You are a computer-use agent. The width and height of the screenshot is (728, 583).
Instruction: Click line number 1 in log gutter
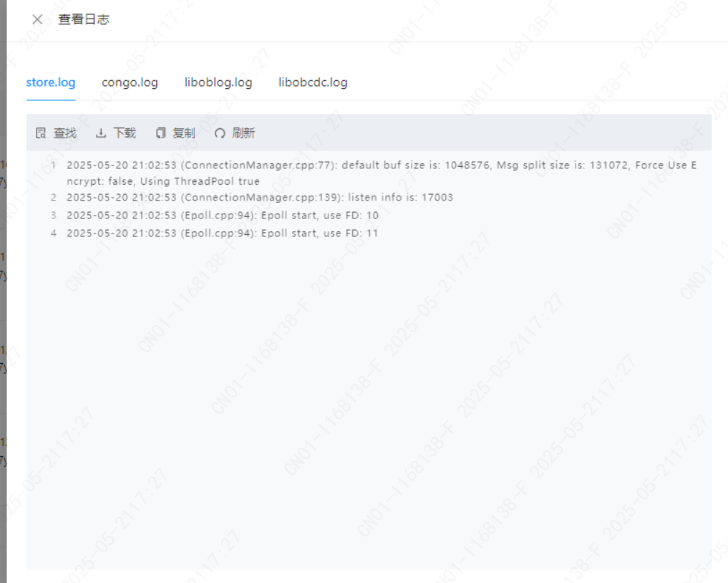pyautogui.click(x=54, y=165)
